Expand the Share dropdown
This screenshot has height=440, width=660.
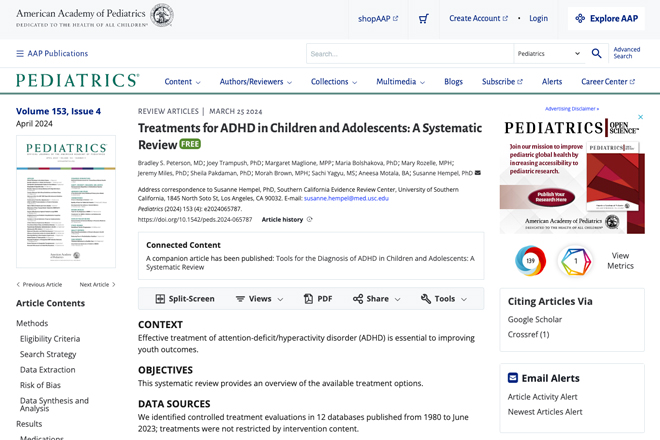pos(377,299)
